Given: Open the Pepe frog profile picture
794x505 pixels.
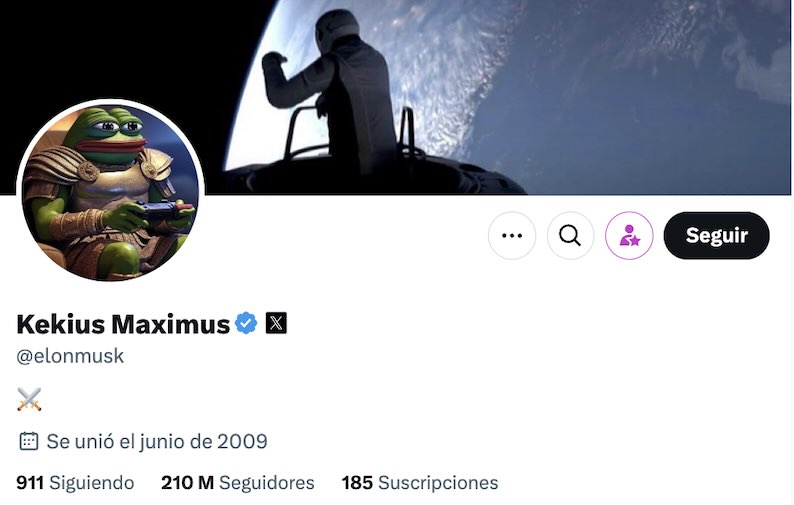Looking at the screenshot, I should pos(110,192).
